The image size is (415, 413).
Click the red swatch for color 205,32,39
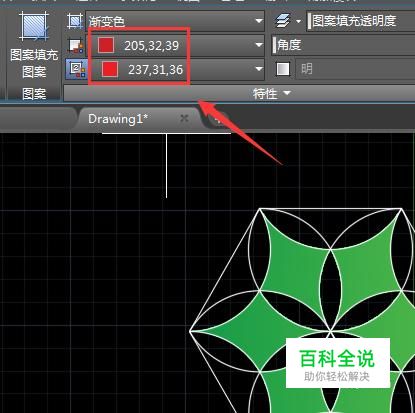(x=106, y=45)
